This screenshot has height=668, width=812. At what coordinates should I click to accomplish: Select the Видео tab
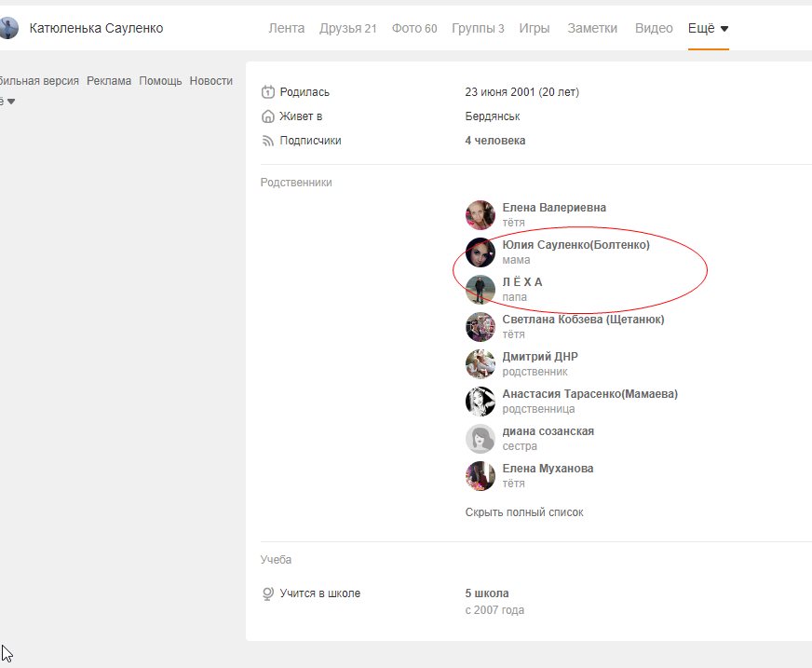click(x=654, y=28)
